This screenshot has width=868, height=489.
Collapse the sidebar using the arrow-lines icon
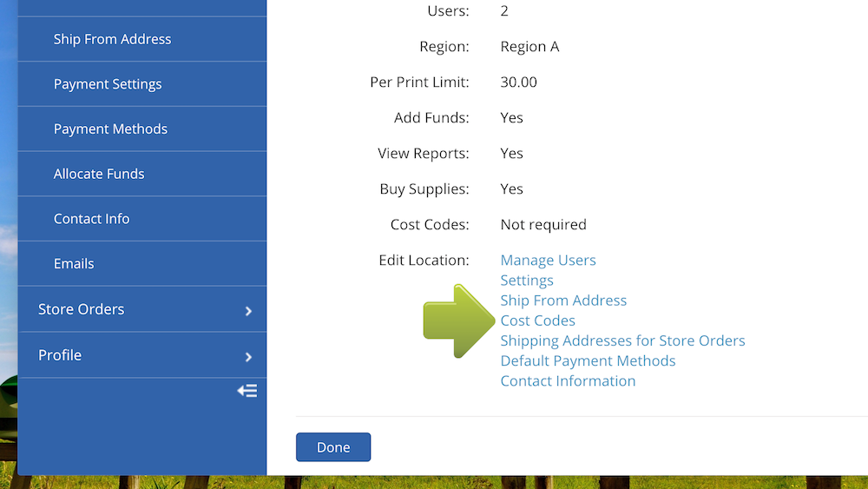tap(247, 391)
